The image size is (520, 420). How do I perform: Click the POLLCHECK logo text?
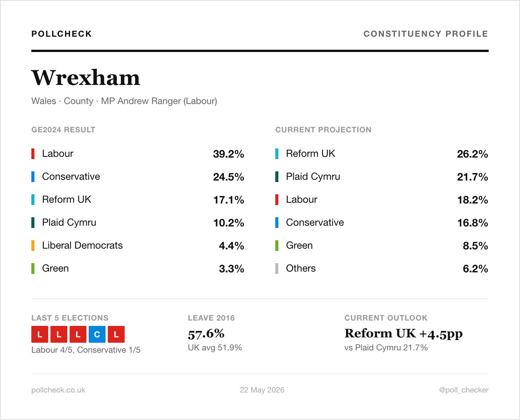point(62,34)
